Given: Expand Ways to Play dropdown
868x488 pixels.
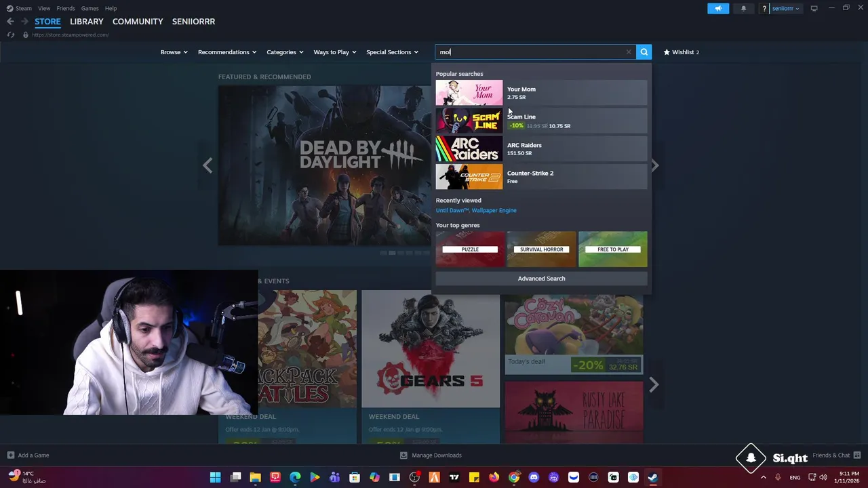Looking at the screenshot, I should (x=335, y=52).
